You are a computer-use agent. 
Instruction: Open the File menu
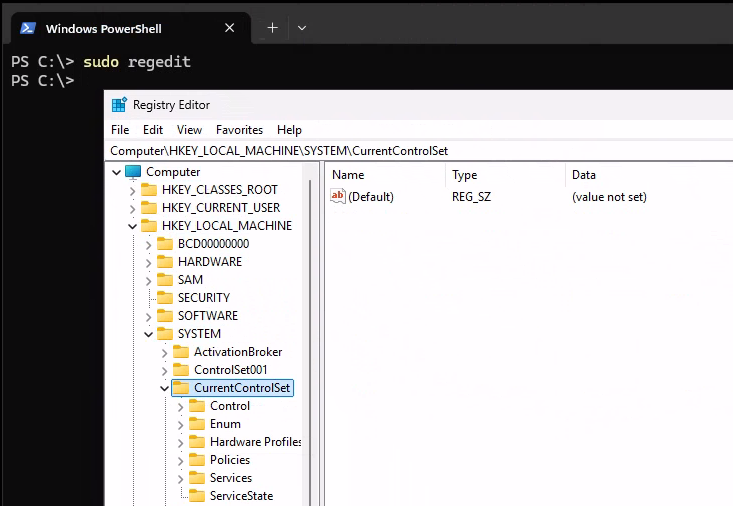120,130
